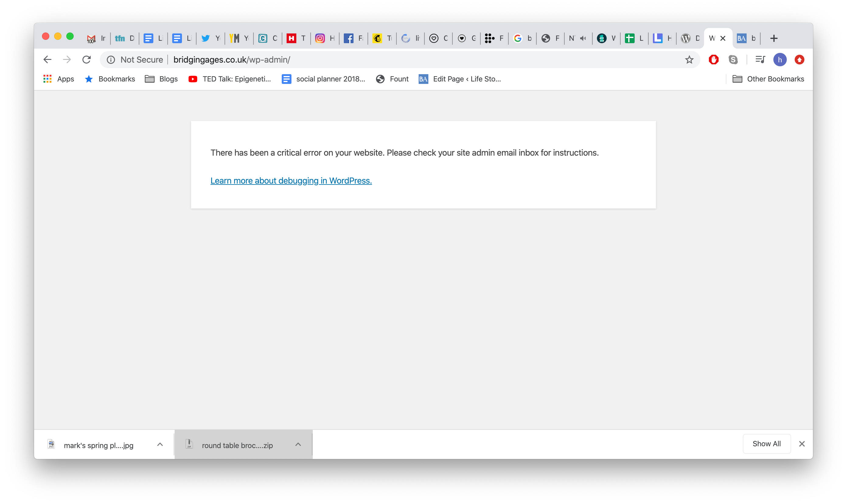The height and width of the screenshot is (504, 847).
Task: Open a new tab with plus button
Action: pos(774,38)
